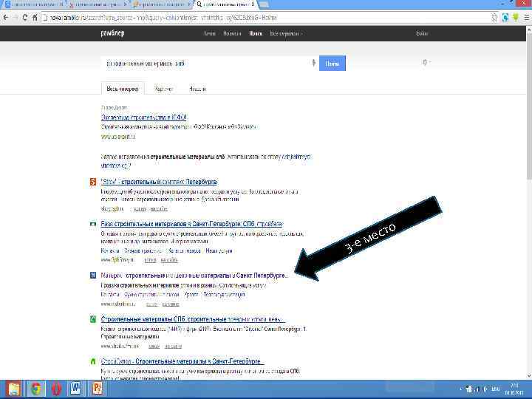
Task: Click the blue favicon beside the Материк result
Action: pyautogui.click(x=93, y=275)
